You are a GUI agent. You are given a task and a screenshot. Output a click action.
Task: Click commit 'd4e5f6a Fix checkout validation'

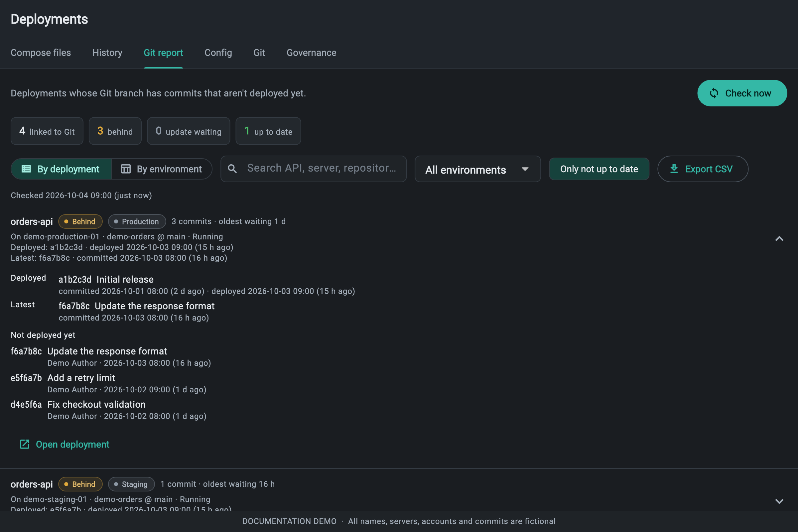coord(78,404)
